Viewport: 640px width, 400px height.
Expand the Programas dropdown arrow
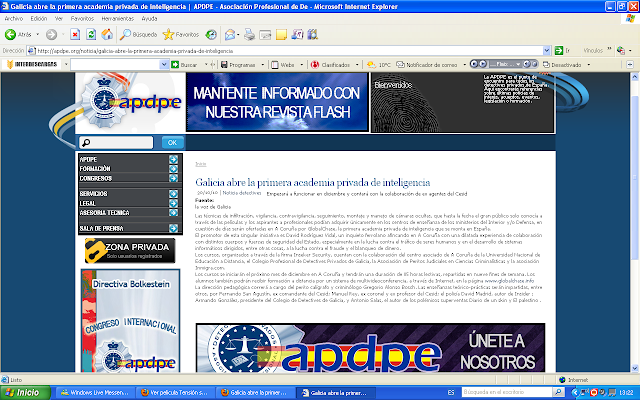[x=262, y=64]
